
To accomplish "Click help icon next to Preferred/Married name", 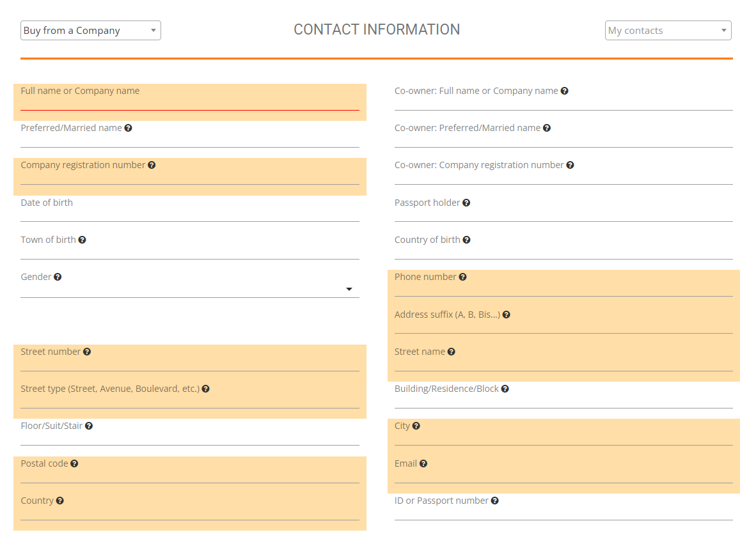I will pyautogui.click(x=129, y=128).
